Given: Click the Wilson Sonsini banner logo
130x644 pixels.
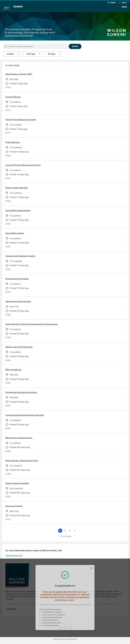Looking at the screenshot, I should coord(116,32).
